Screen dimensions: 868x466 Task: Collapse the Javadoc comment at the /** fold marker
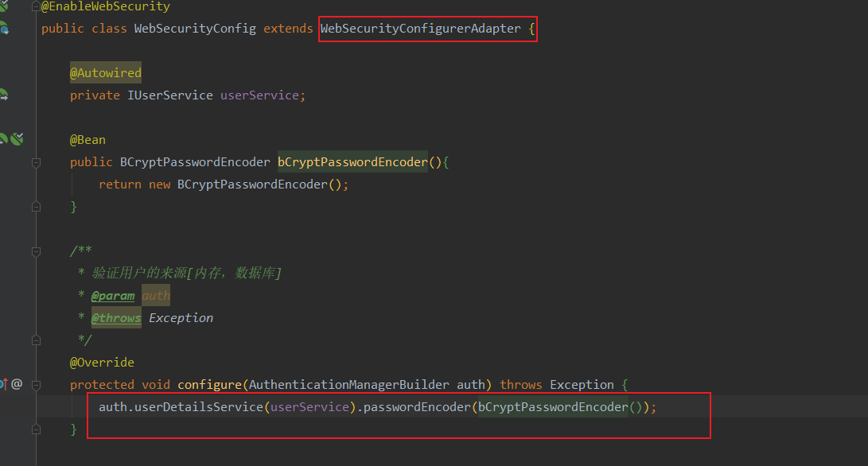pyautogui.click(x=36, y=252)
